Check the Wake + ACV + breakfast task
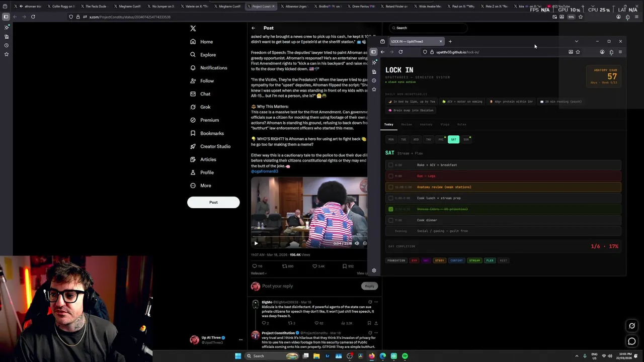 (391, 165)
